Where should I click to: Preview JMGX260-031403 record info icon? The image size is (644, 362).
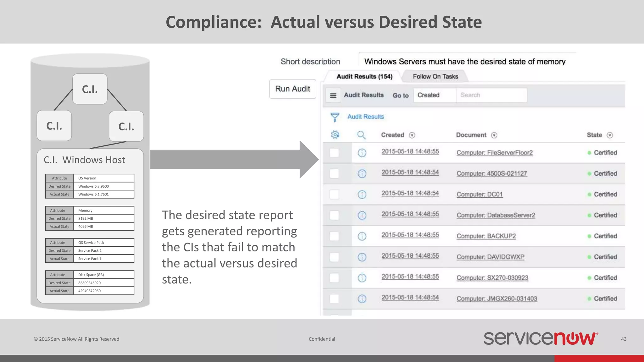(362, 299)
